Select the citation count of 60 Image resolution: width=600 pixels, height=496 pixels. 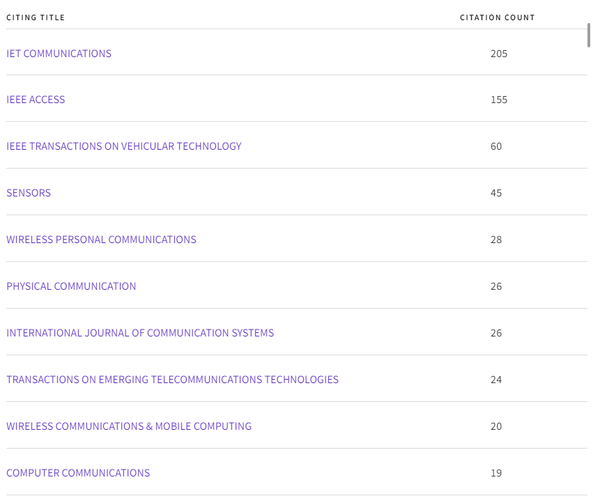496,146
